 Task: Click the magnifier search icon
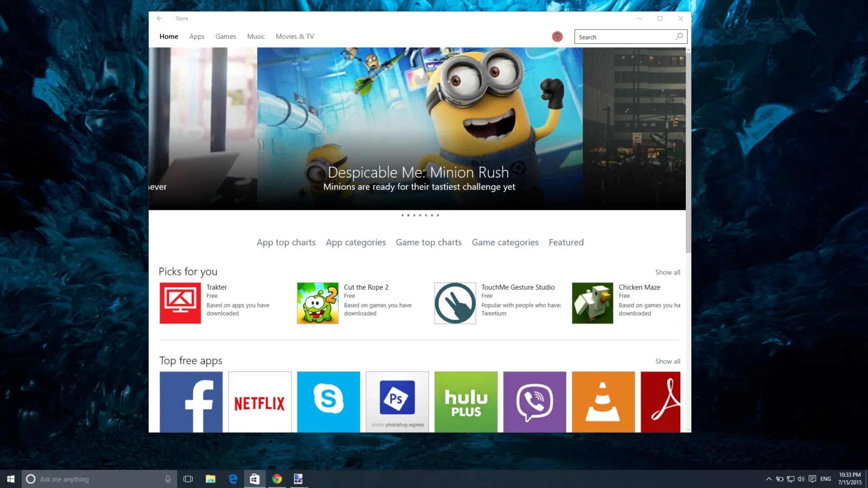coord(679,36)
